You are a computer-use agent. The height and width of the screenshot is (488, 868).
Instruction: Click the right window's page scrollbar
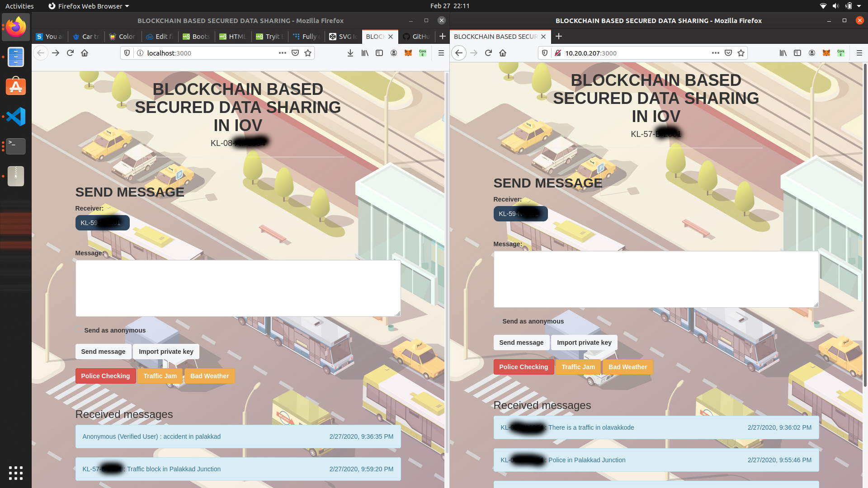tap(865, 226)
